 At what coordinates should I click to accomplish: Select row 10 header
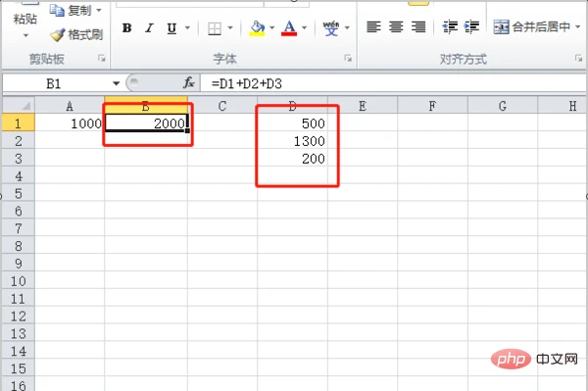[x=19, y=281]
